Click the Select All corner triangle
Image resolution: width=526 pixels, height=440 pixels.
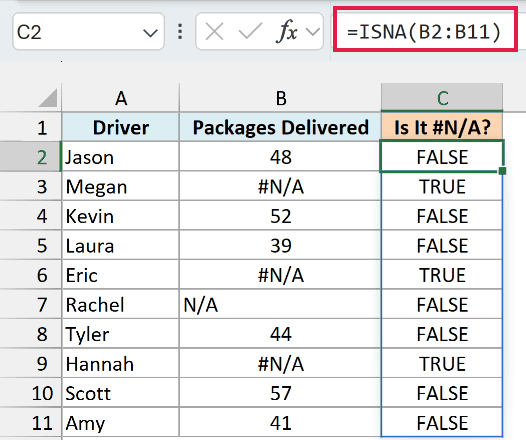tap(48, 98)
